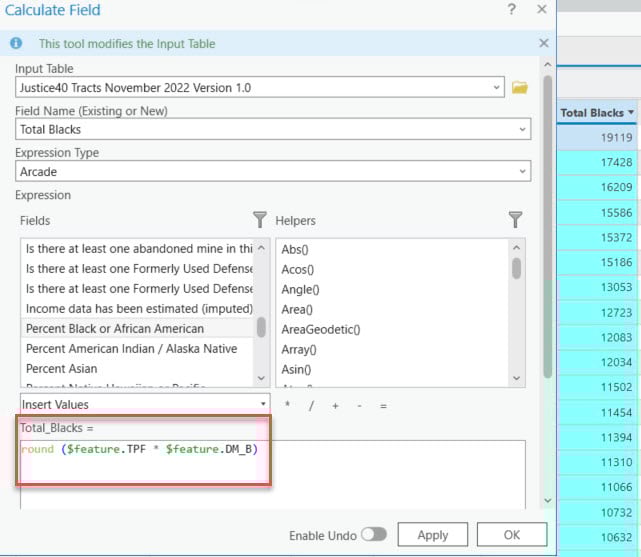Select the Asin() helper function
Image resolution: width=641 pixels, height=557 pixels.
pyautogui.click(x=392, y=369)
